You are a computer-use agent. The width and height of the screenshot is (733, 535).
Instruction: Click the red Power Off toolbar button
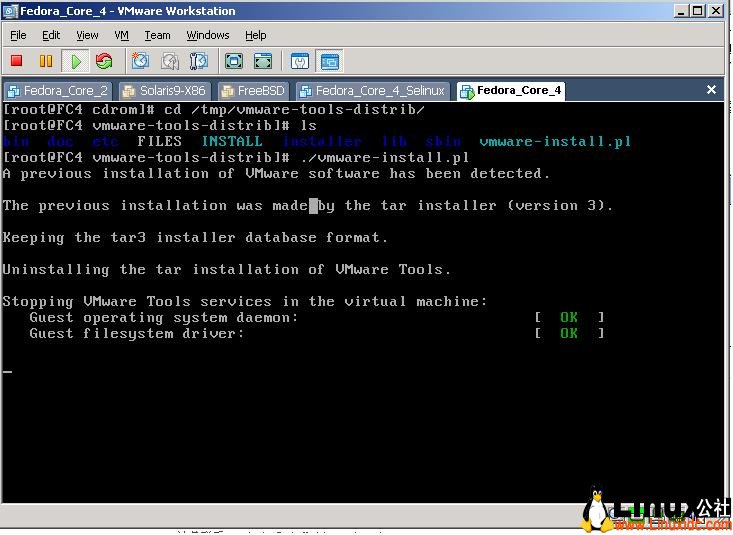pyautogui.click(x=17, y=61)
